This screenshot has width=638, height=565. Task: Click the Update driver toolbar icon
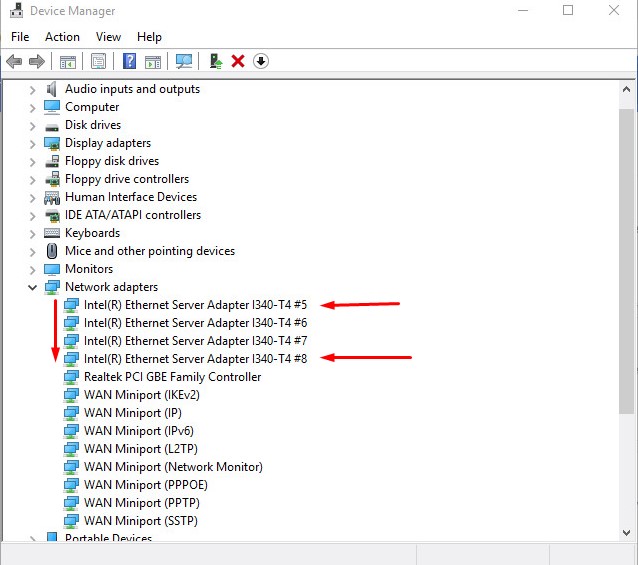coord(215,61)
